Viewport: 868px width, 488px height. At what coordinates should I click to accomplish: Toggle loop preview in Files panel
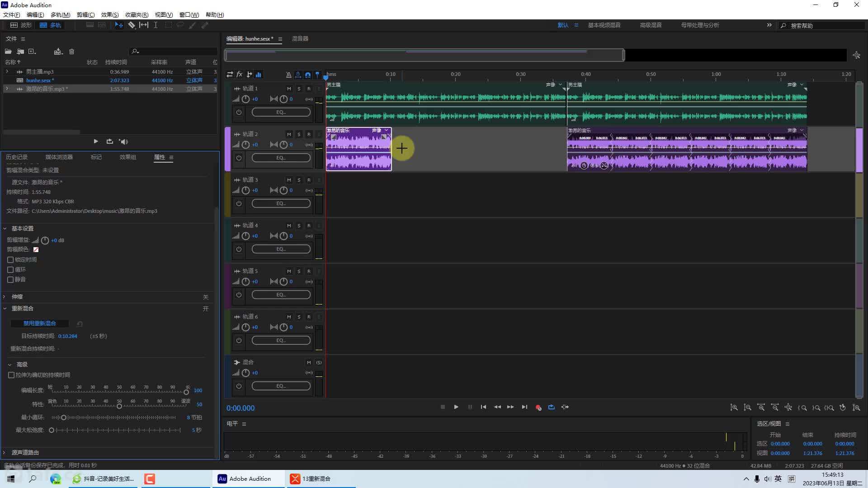tap(110, 141)
